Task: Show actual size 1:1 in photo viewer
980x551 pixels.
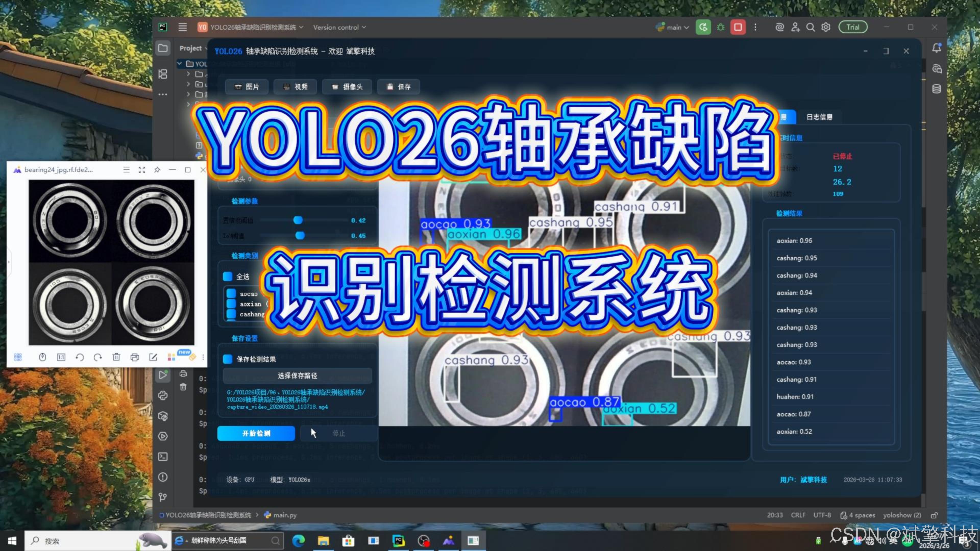Action: point(61,357)
